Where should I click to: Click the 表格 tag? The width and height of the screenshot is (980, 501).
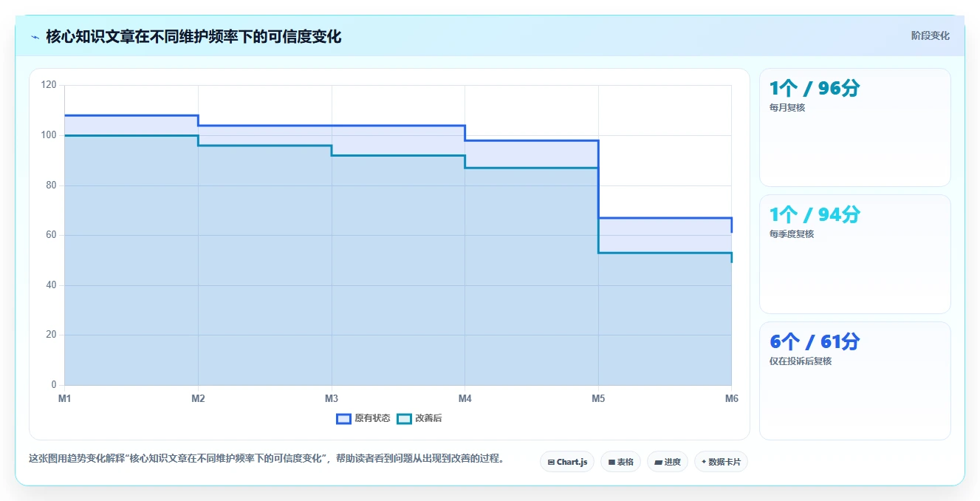pos(621,462)
